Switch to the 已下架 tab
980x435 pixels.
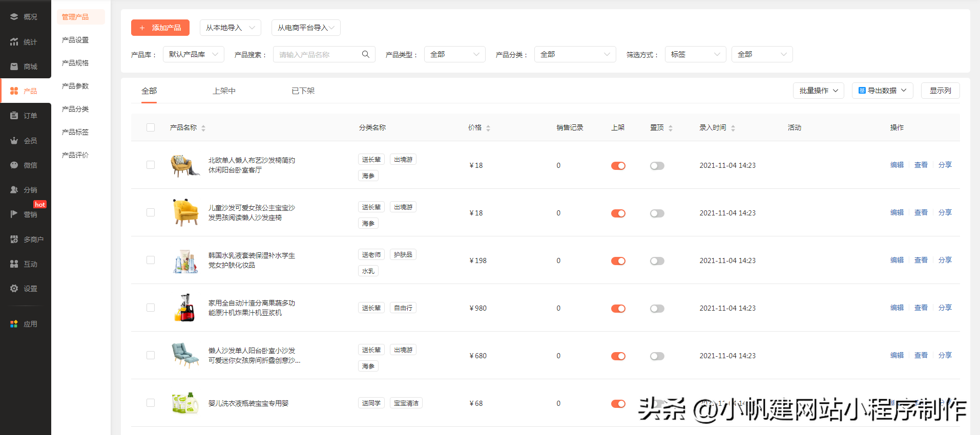[303, 91]
